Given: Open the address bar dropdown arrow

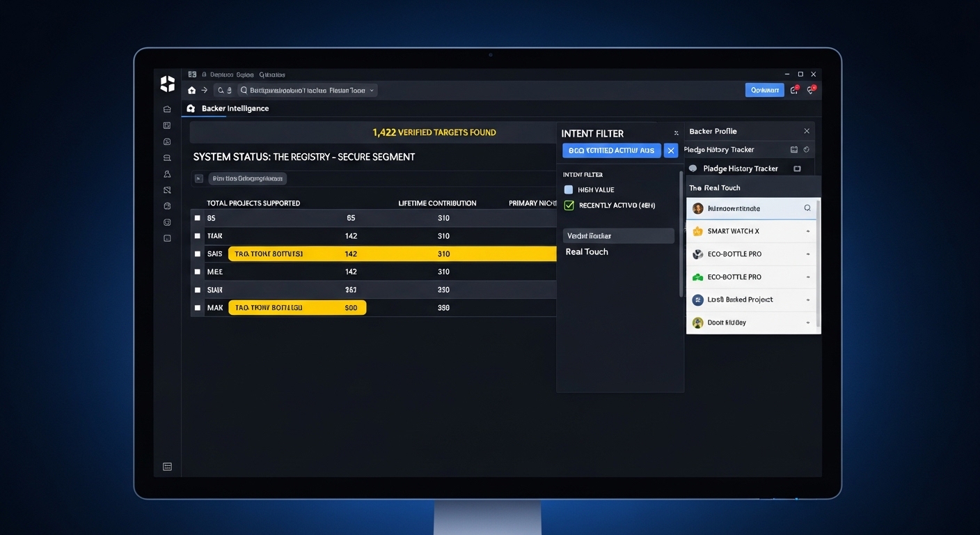Looking at the screenshot, I should 372,90.
